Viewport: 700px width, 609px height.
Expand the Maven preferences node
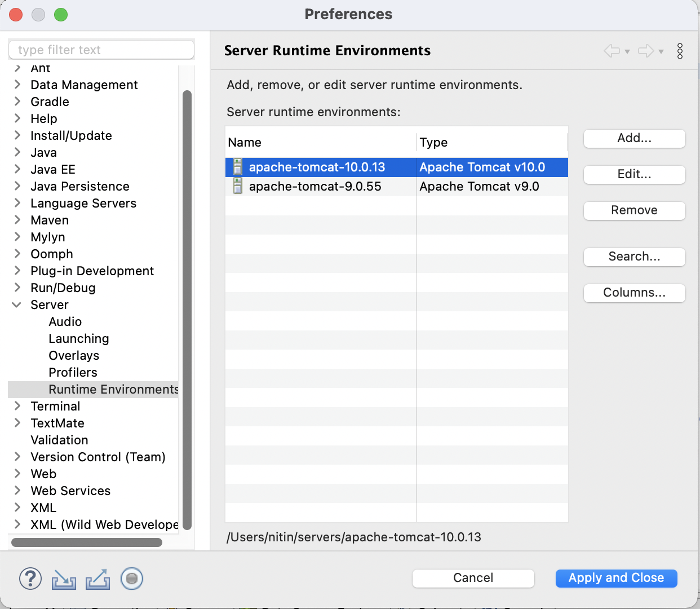coord(17,220)
